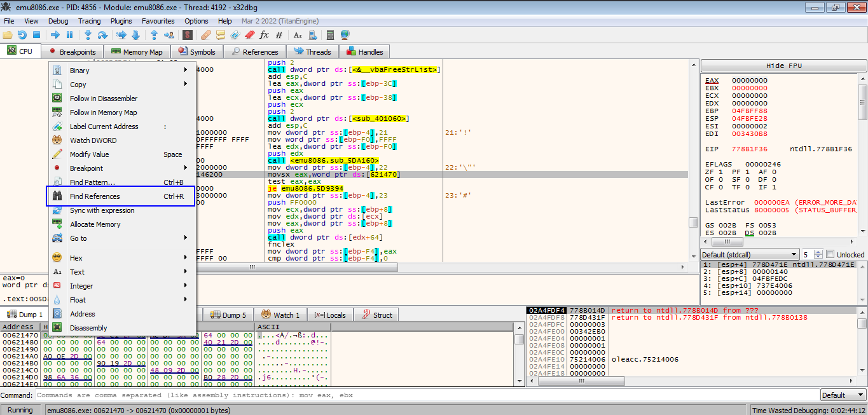868x415 pixels.
Task: Open Scylla using the red S icon
Action: 188,35
